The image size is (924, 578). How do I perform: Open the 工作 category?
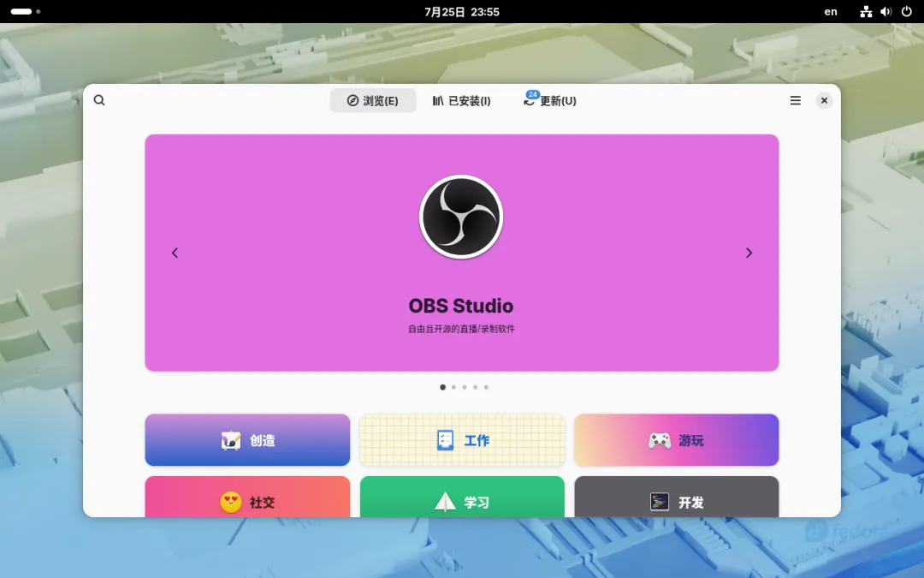tap(462, 440)
